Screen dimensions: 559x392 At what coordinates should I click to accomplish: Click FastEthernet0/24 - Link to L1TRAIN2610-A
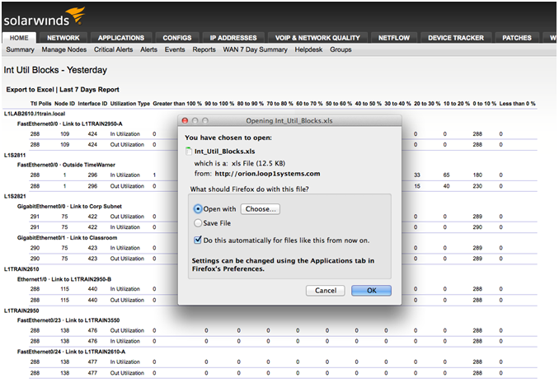pos(71,352)
